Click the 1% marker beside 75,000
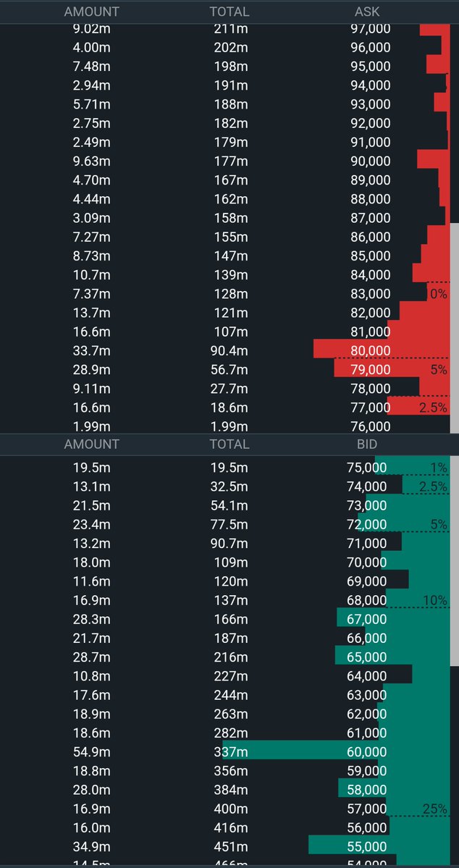The image size is (459, 868). tap(439, 468)
